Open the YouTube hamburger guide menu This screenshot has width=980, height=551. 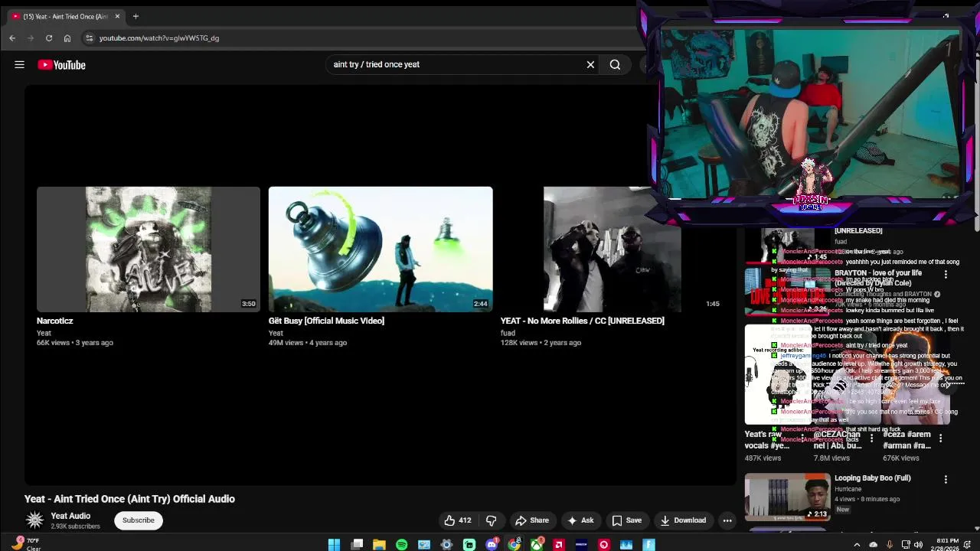pyautogui.click(x=20, y=65)
